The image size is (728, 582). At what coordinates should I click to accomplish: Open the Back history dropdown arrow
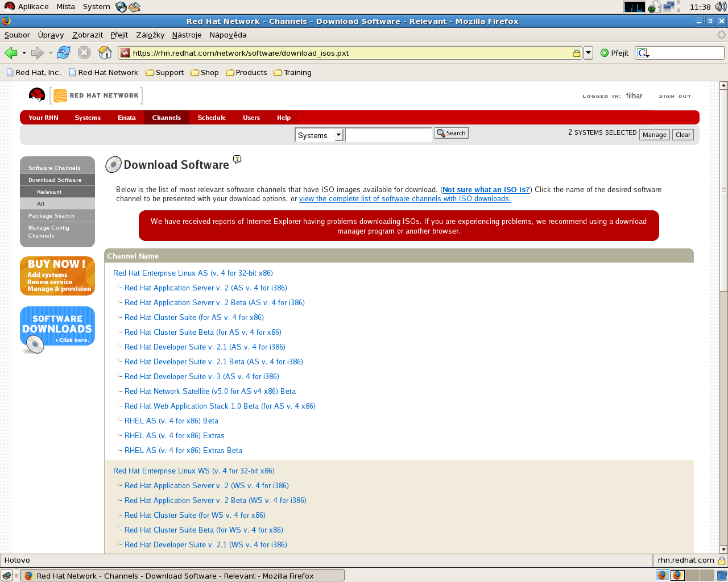click(24, 53)
